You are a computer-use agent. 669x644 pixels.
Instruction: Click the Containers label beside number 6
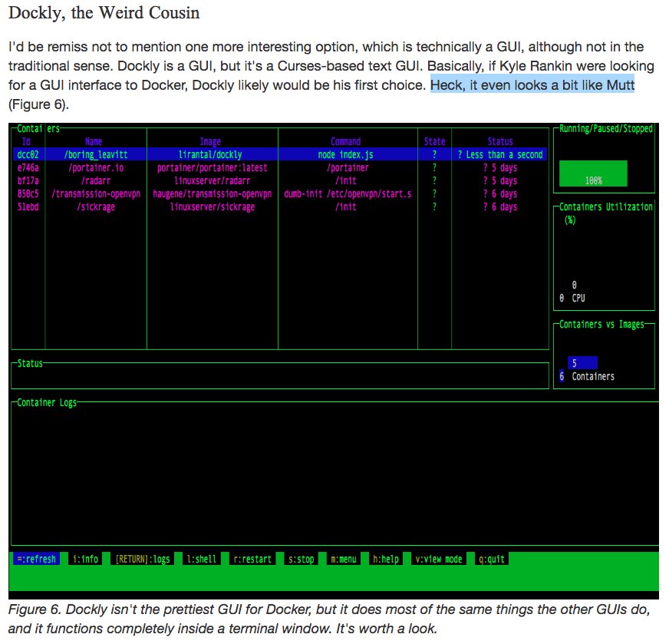[593, 376]
